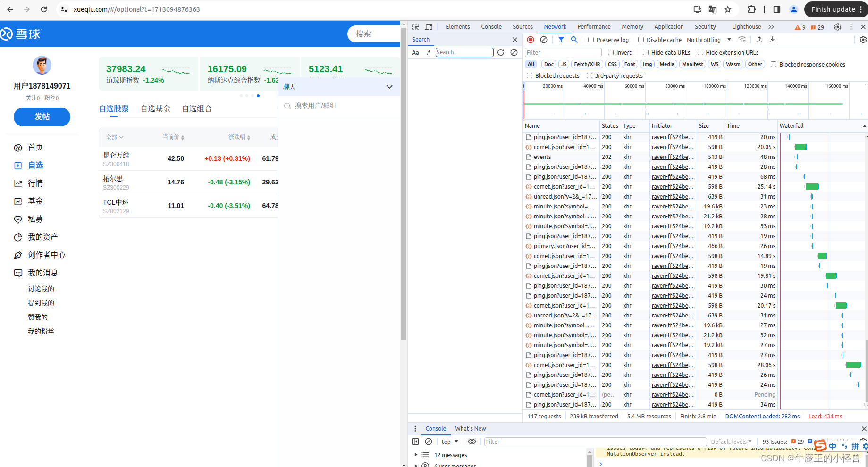Click the translate page icon
The height and width of the screenshot is (467, 868).
click(x=713, y=9)
